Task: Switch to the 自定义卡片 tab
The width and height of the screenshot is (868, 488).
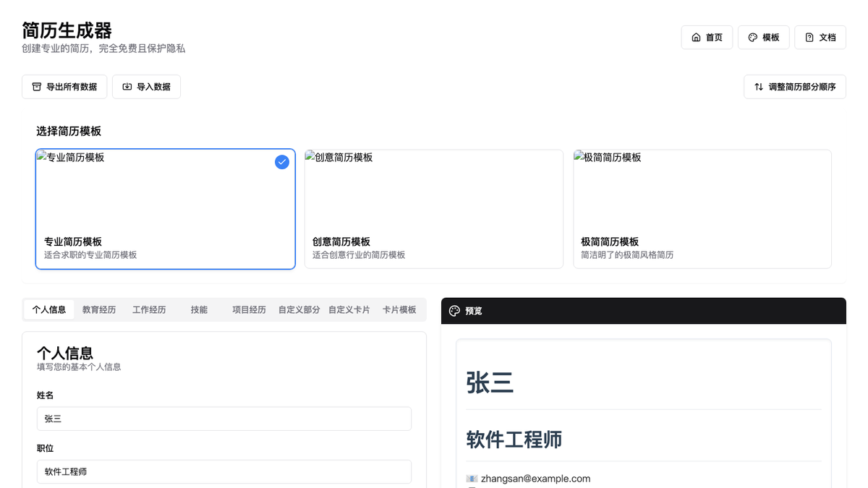Action: (x=349, y=309)
